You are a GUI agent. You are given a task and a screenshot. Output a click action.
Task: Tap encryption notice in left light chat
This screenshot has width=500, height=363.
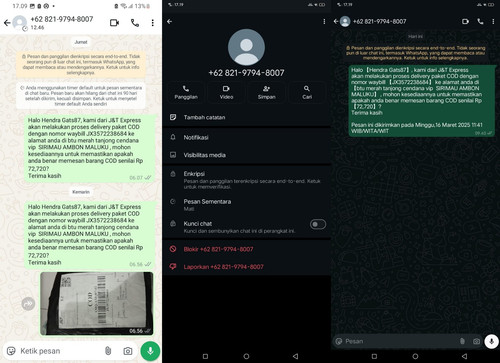[81, 64]
